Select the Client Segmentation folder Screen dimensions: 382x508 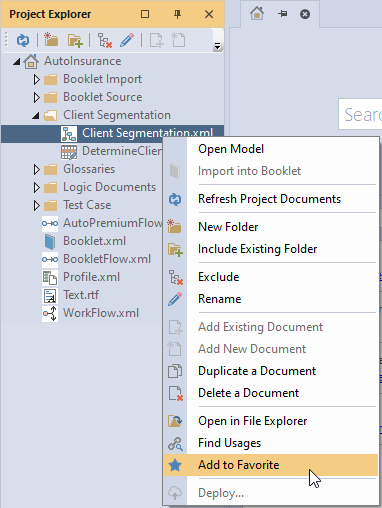(117, 115)
